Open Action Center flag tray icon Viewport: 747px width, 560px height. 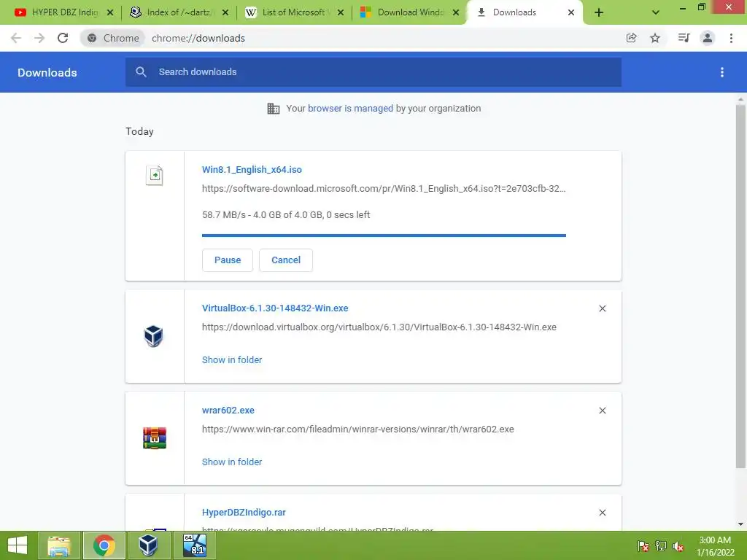(x=643, y=546)
